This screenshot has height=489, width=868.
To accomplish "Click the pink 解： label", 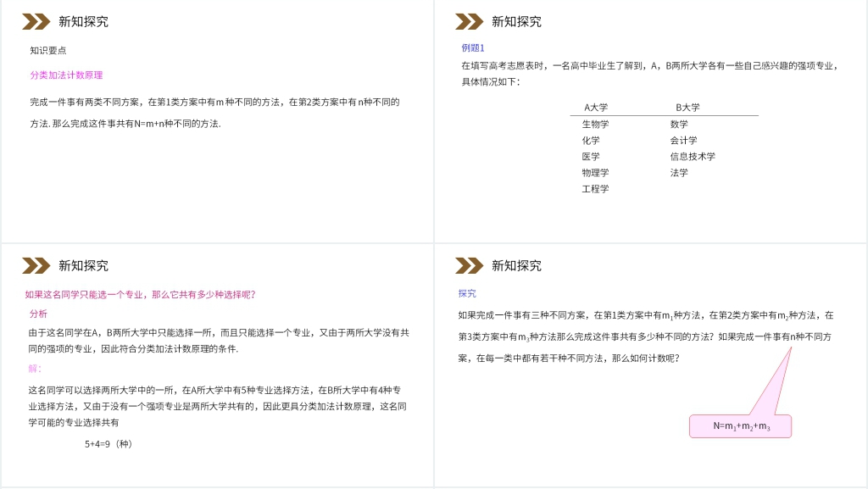I will (x=35, y=369).
